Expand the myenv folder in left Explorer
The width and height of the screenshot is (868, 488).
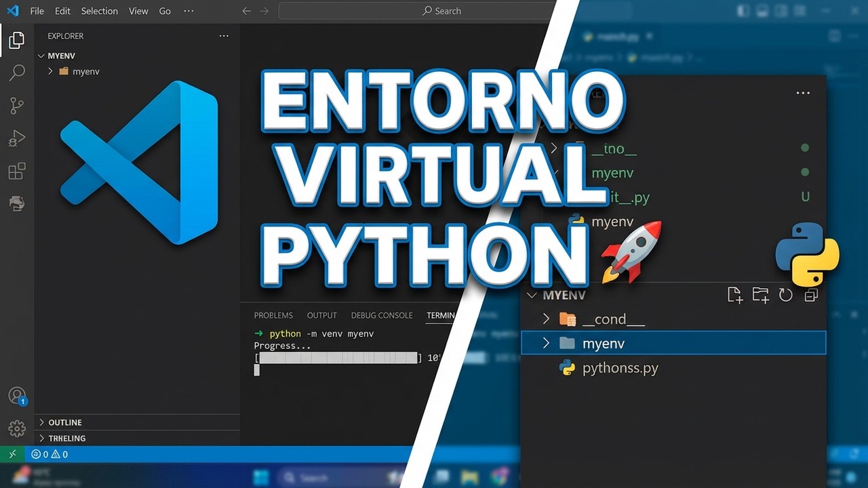(50, 71)
